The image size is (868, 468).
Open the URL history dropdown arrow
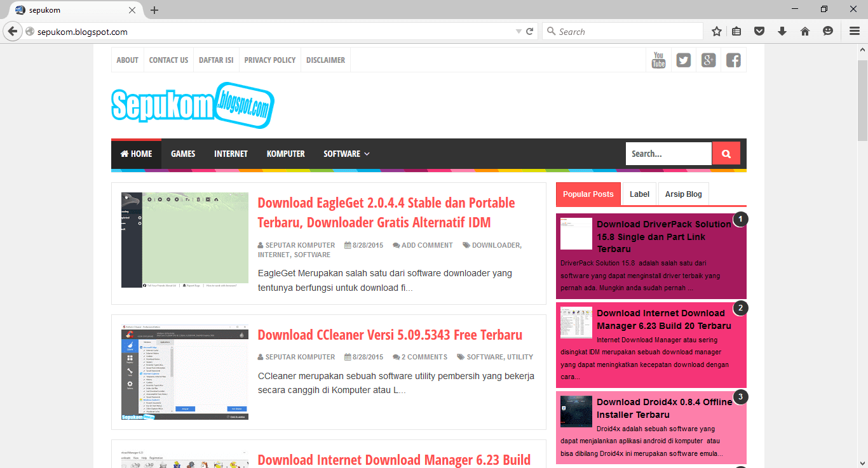pos(519,31)
